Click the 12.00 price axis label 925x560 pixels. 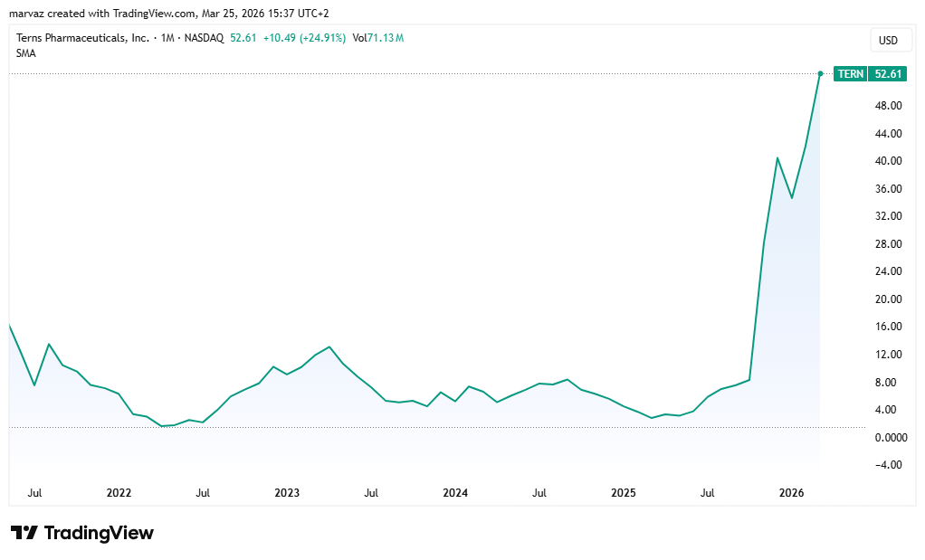pos(889,355)
